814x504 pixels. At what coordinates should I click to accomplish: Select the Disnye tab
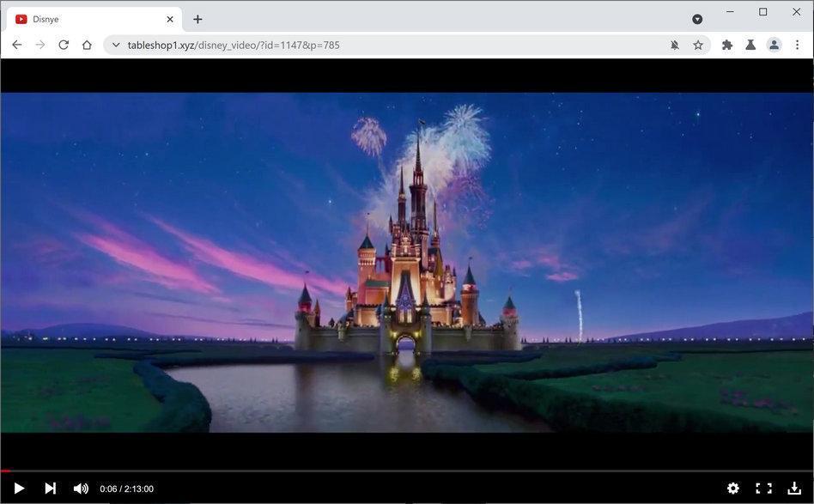point(94,19)
